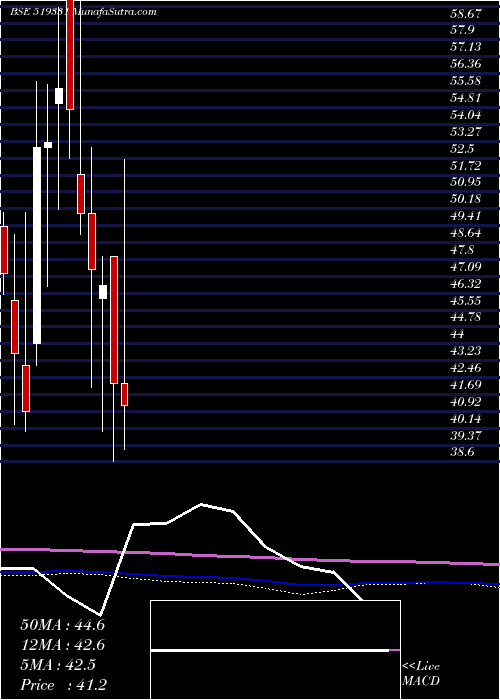This screenshot has width=500, height=700.
Task: Click the 46.32 price axis label
Action: [x=466, y=284]
